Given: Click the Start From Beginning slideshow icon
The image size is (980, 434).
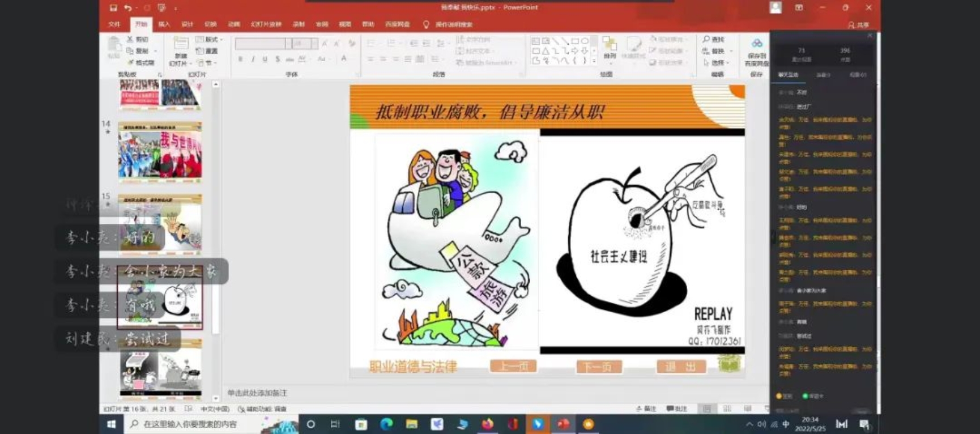Looking at the screenshot, I should [x=162, y=8].
